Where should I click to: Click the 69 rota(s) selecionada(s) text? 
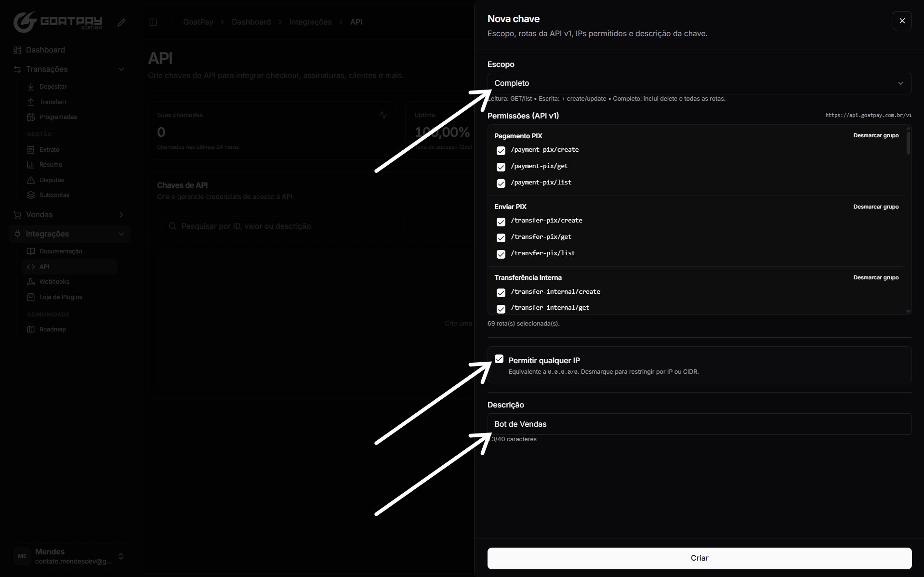[523, 324]
